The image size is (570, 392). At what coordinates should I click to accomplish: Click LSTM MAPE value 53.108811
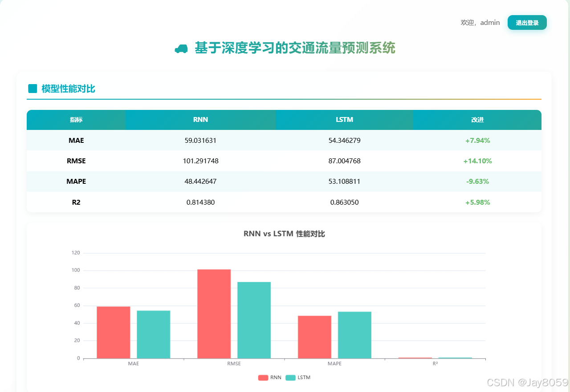tap(344, 182)
